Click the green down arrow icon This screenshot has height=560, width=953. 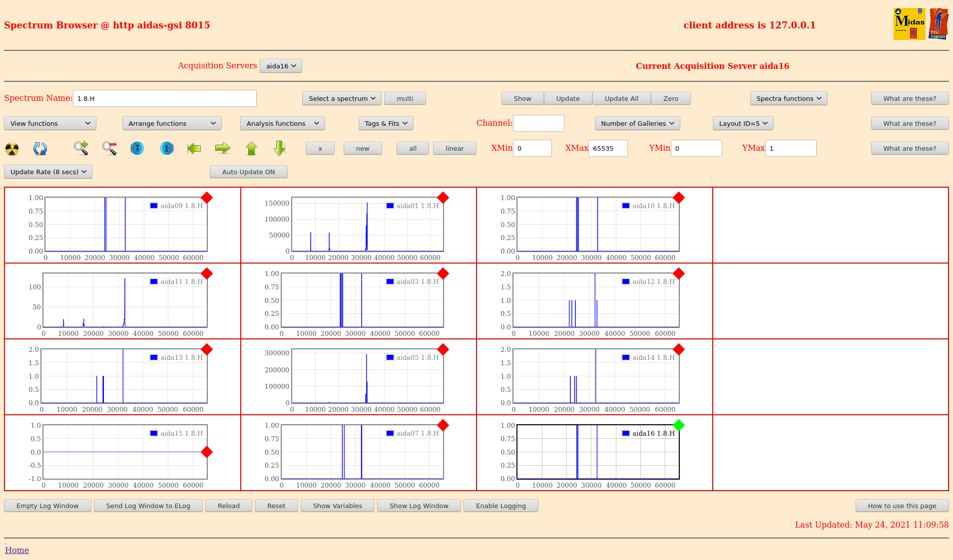click(x=280, y=148)
